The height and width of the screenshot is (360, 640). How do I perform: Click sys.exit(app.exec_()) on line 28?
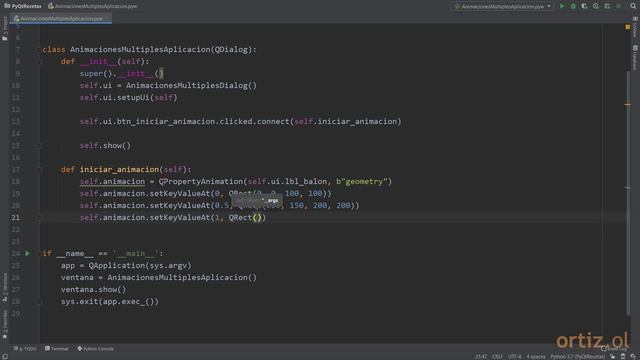(x=109, y=302)
